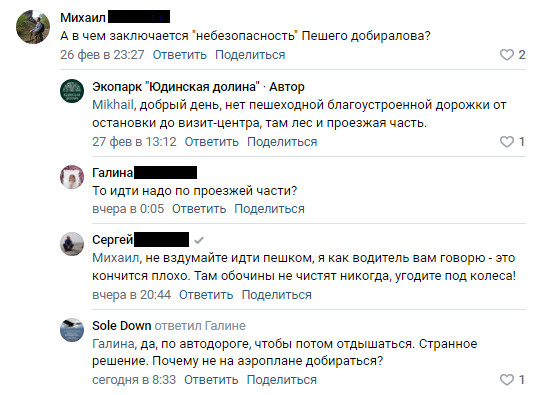Open the Экопарк "Юдинская долина" avatar

(x=72, y=91)
